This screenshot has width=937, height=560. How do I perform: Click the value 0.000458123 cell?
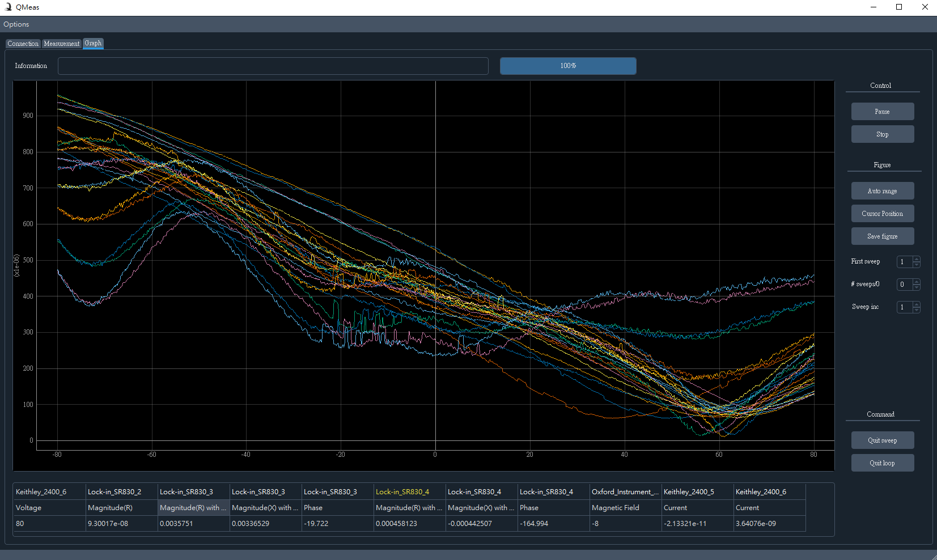409,524
